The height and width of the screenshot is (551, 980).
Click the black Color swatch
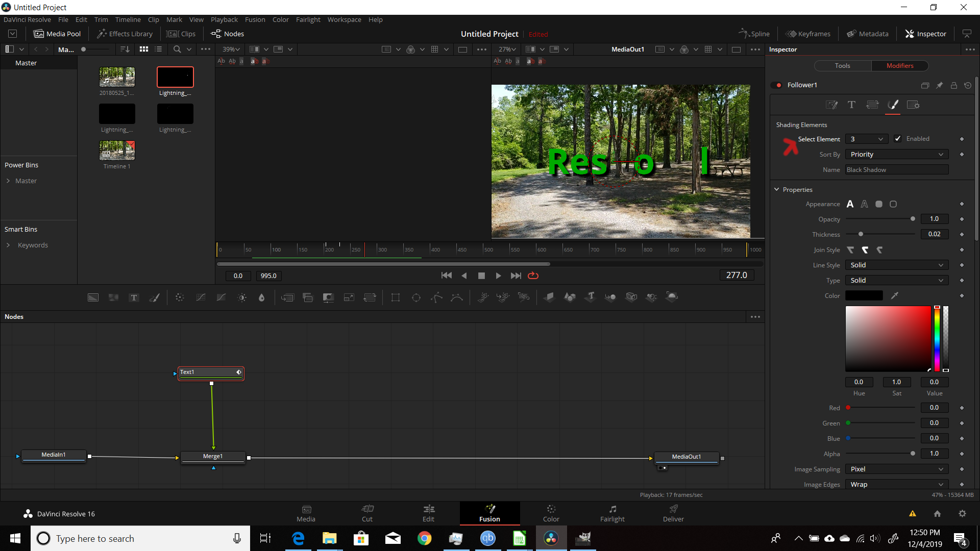[864, 295]
